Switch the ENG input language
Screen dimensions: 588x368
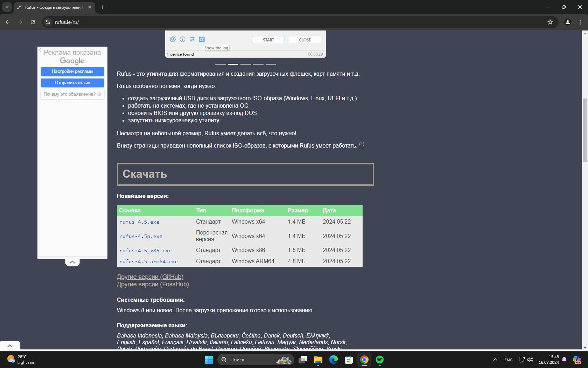click(x=509, y=360)
